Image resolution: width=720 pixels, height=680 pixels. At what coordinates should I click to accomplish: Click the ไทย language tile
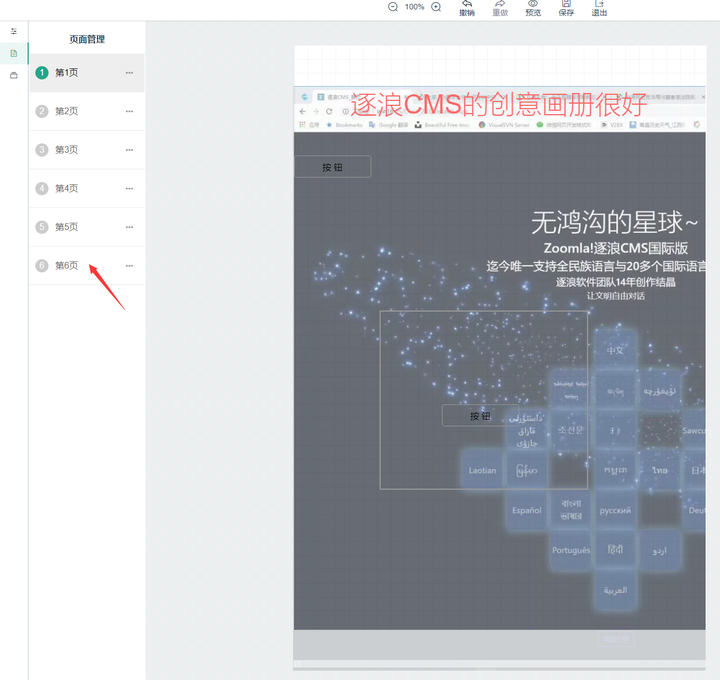coord(660,470)
